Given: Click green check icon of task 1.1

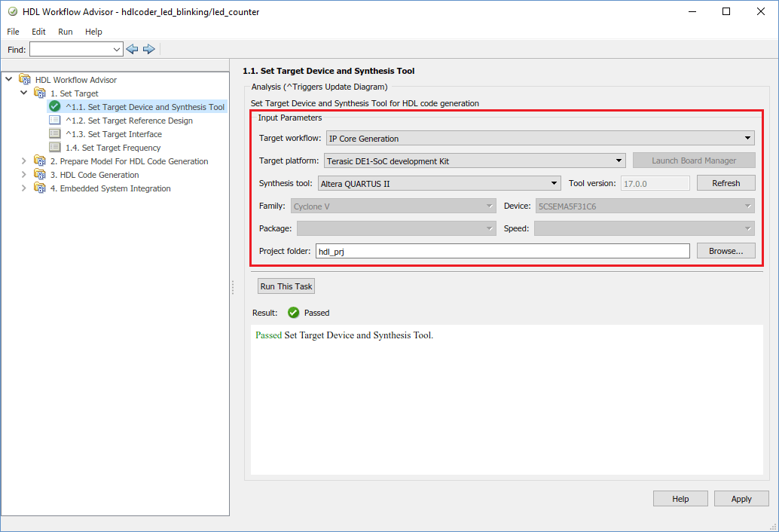Looking at the screenshot, I should click(54, 106).
